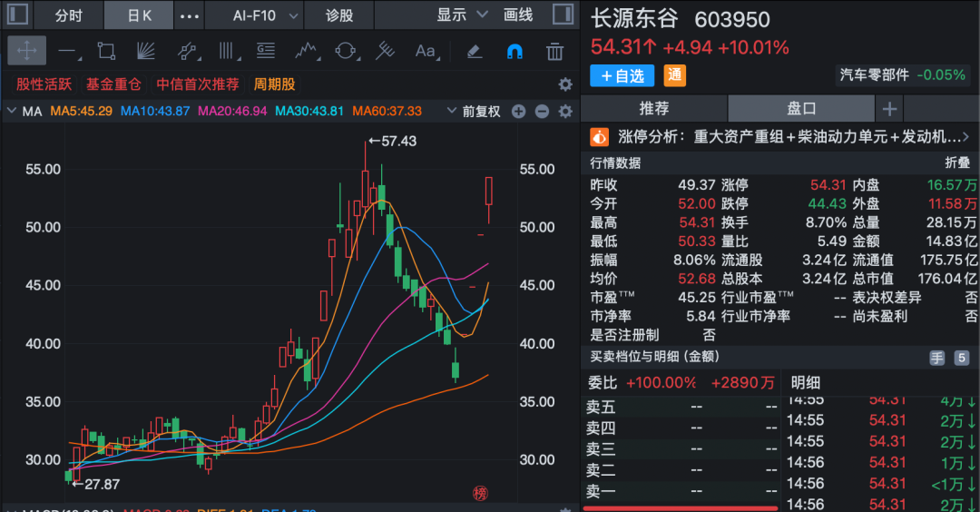Click the 周期股 stock tag
Screen dimensions: 980x512
(x=274, y=84)
